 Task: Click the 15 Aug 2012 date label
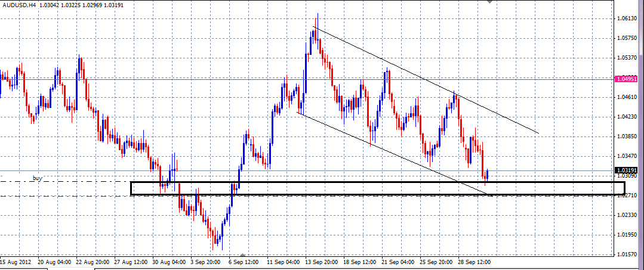pos(16,262)
